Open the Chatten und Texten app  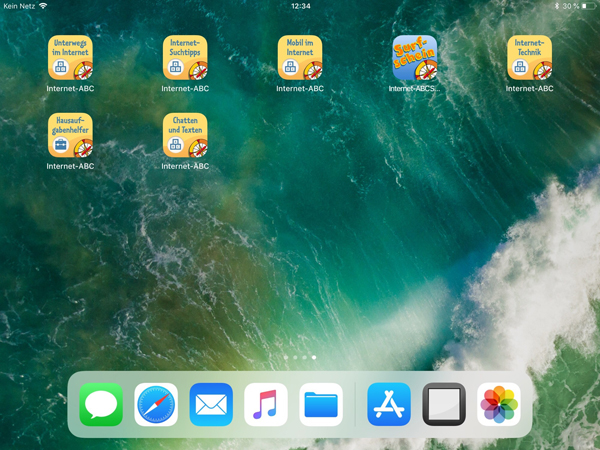click(x=185, y=135)
